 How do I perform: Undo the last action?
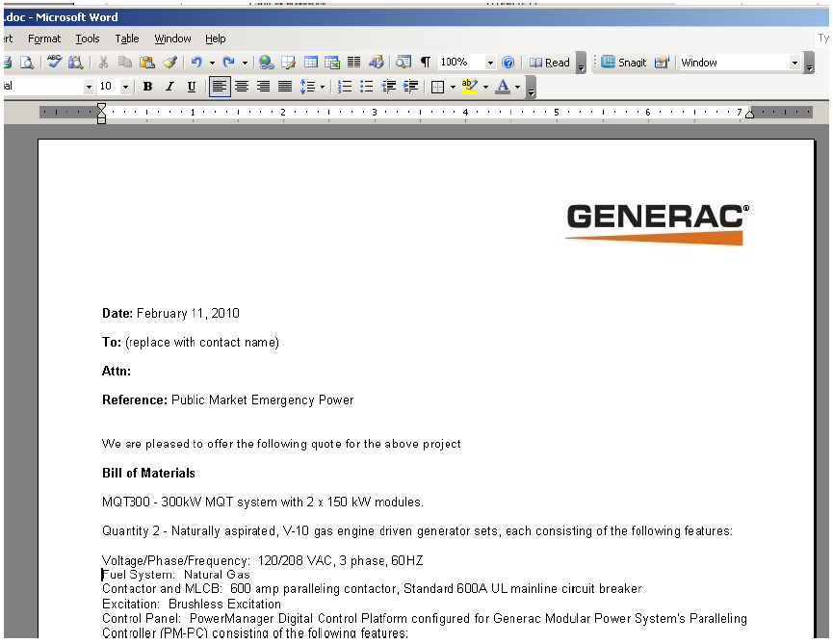(x=196, y=63)
